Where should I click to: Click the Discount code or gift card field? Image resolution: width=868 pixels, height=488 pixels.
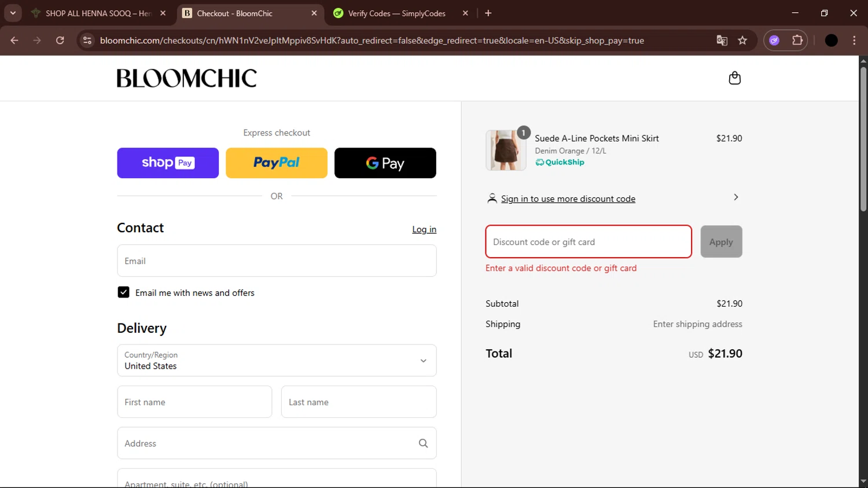point(589,241)
